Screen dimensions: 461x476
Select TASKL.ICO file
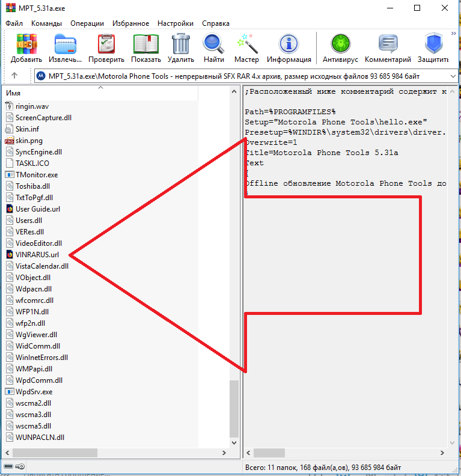[x=32, y=163]
